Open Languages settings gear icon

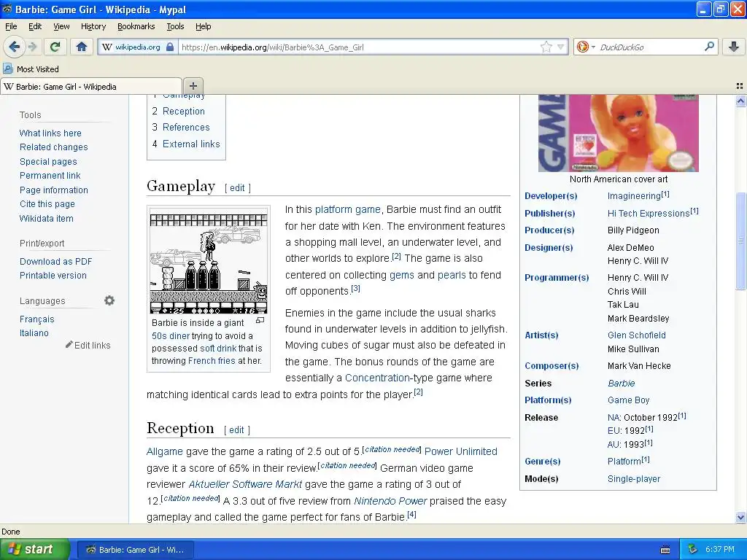109,300
